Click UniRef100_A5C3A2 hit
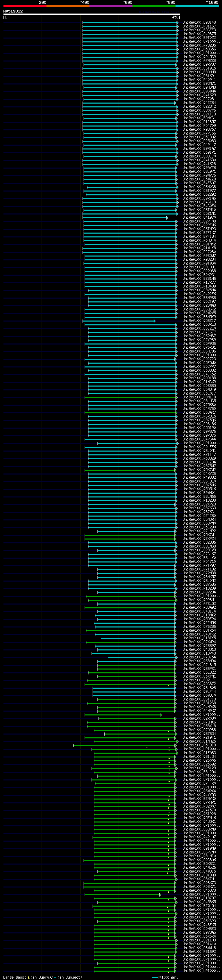The width and height of the screenshot is (222, 980). point(199,137)
